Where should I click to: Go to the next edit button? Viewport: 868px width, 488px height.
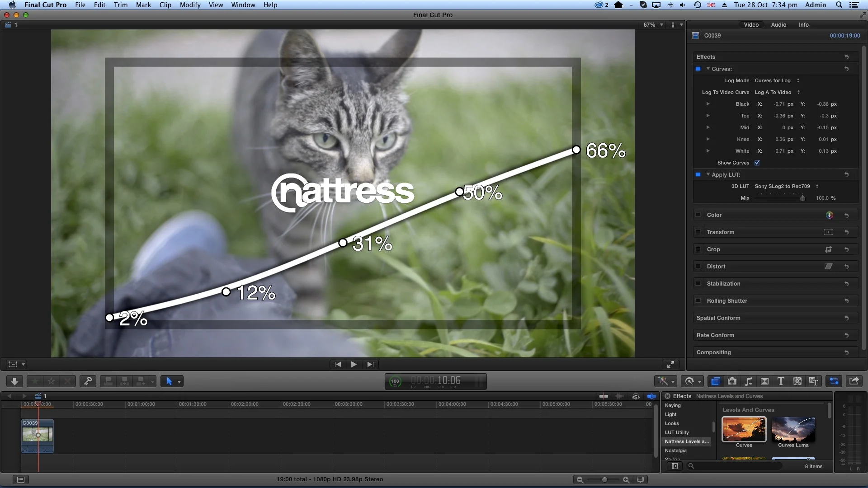[x=370, y=364]
